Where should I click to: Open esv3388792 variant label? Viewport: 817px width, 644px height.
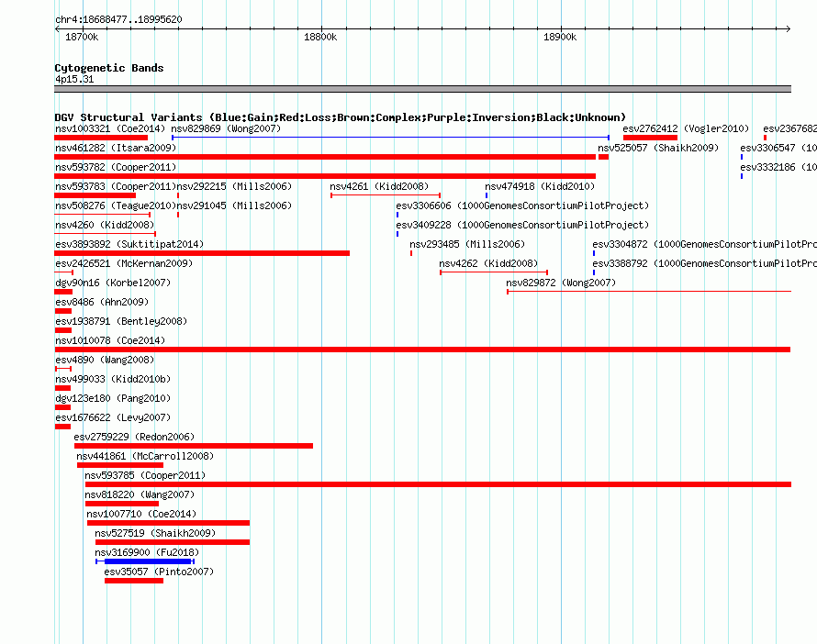[x=704, y=263]
